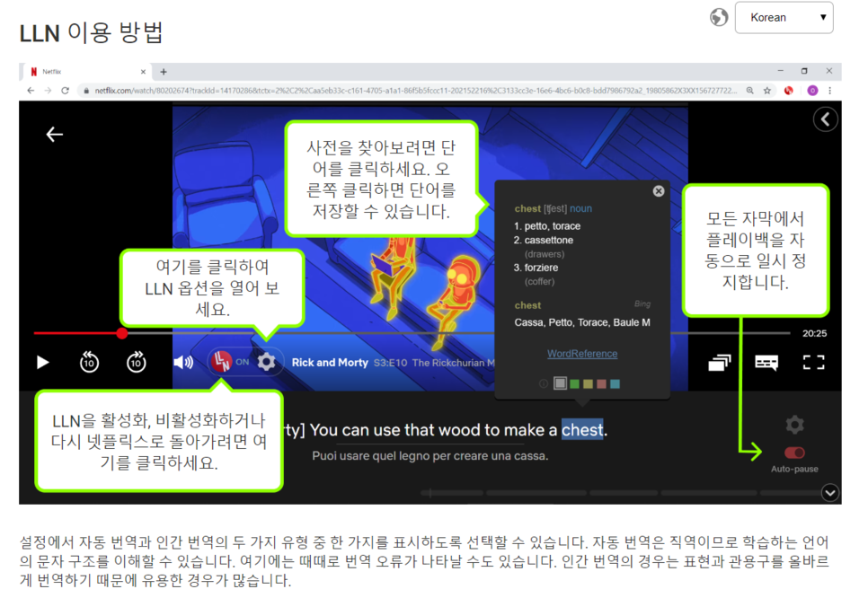The height and width of the screenshot is (598, 868).
Task: Open LLN options gear in player bar
Action: (x=266, y=362)
